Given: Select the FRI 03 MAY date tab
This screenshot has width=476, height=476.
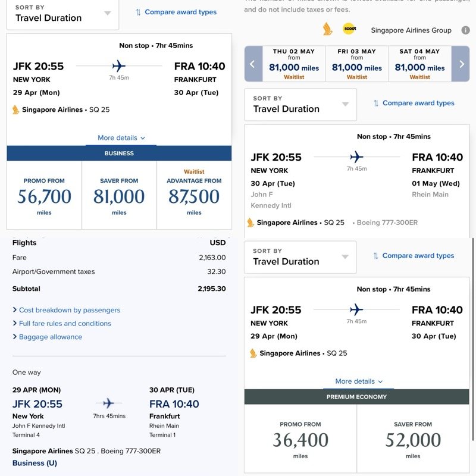Looking at the screenshot, I should point(357,64).
